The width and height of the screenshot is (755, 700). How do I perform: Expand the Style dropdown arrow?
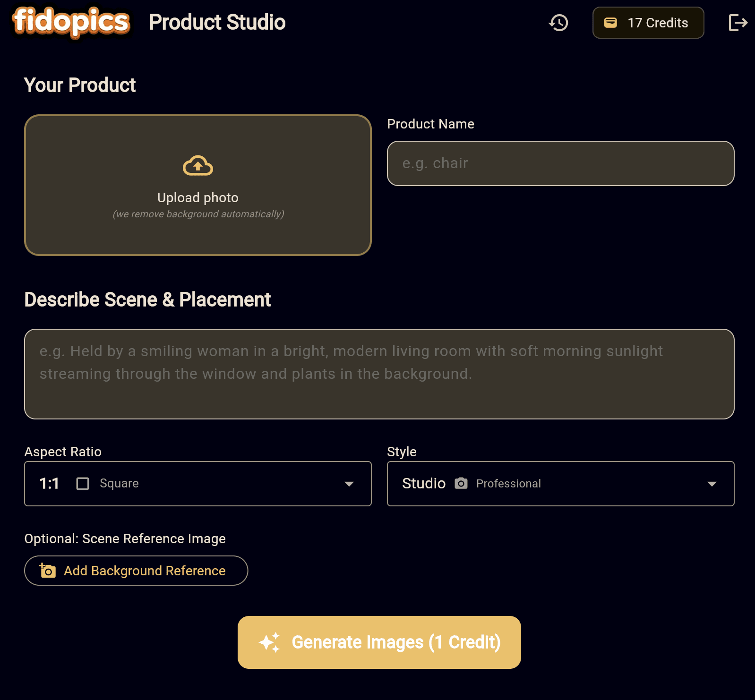(712, 484)
